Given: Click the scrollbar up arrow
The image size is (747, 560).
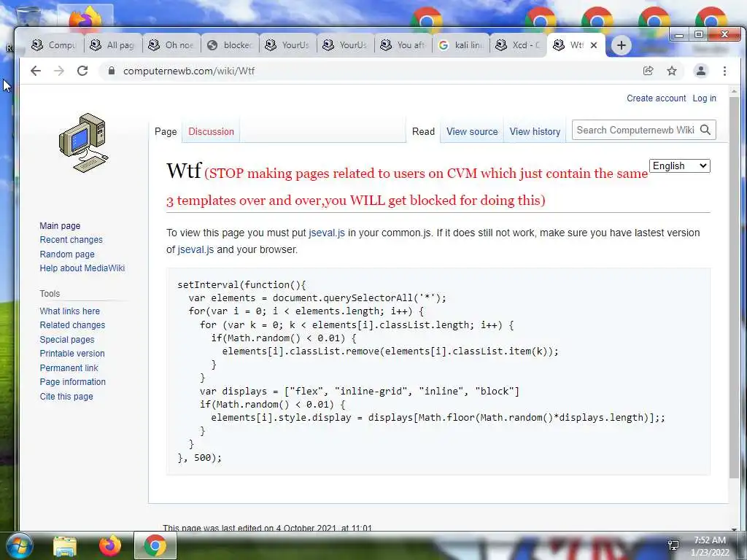Looking at the screenshot, I should tap(734, 90).
